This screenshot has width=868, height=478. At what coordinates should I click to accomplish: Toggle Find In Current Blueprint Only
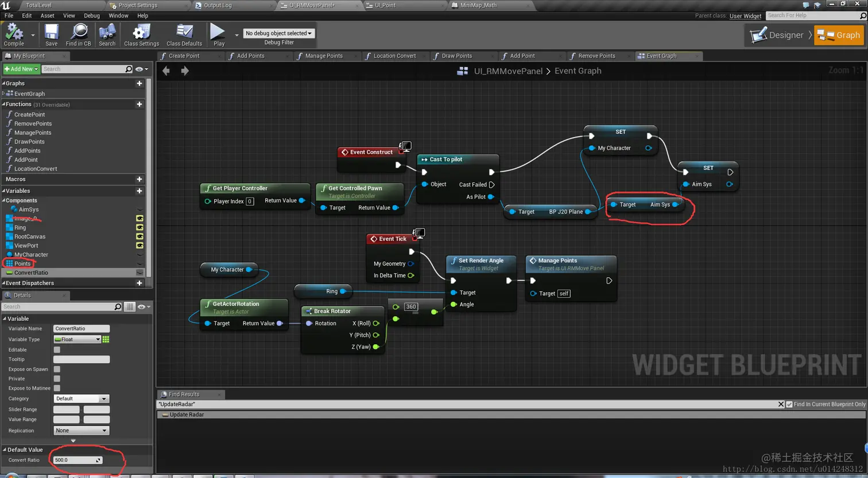tap(789, 404)
